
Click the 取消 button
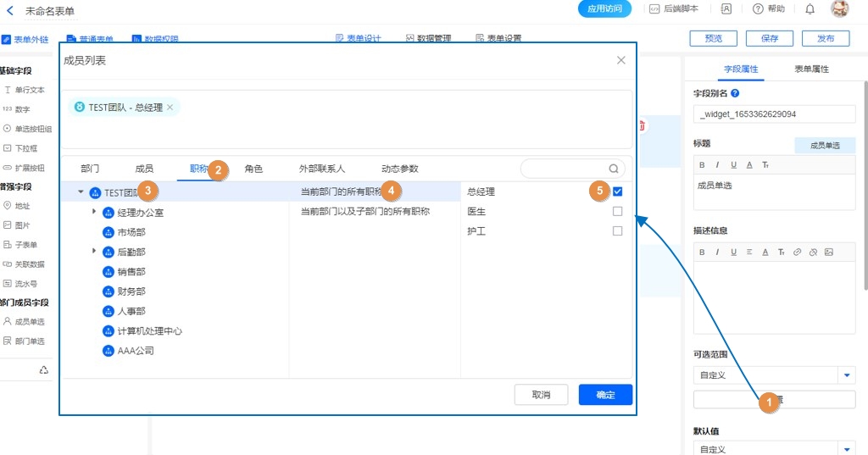(x=541, y=395)
